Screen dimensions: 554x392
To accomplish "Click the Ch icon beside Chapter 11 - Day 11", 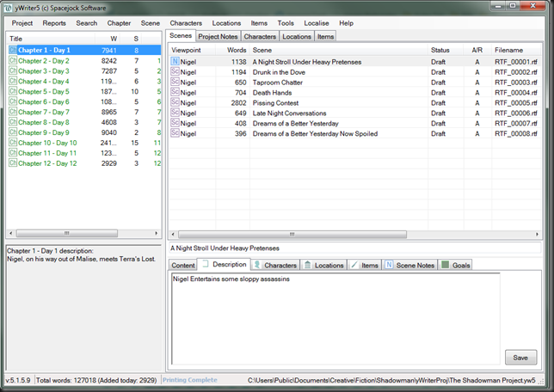I will click(13, 152).
